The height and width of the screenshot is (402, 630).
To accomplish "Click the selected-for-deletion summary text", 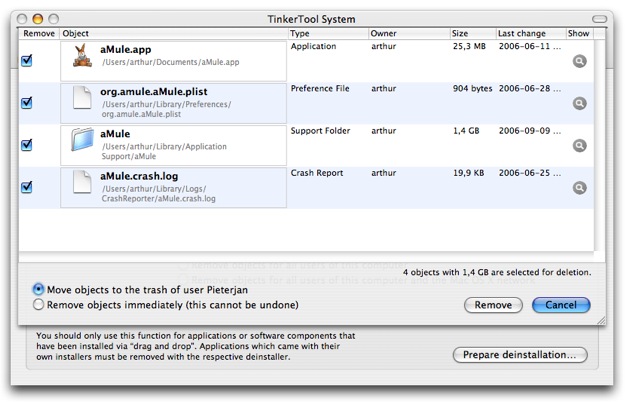I will 497,272.
